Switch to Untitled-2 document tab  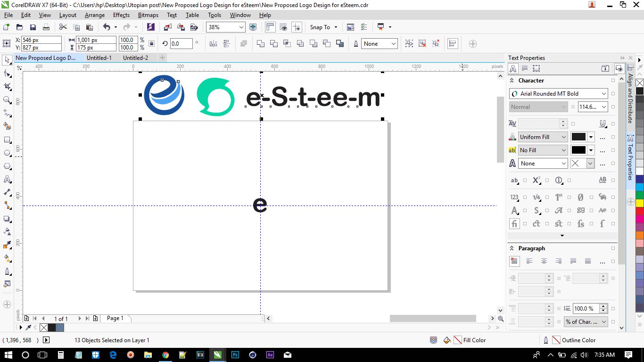(135, 58)
